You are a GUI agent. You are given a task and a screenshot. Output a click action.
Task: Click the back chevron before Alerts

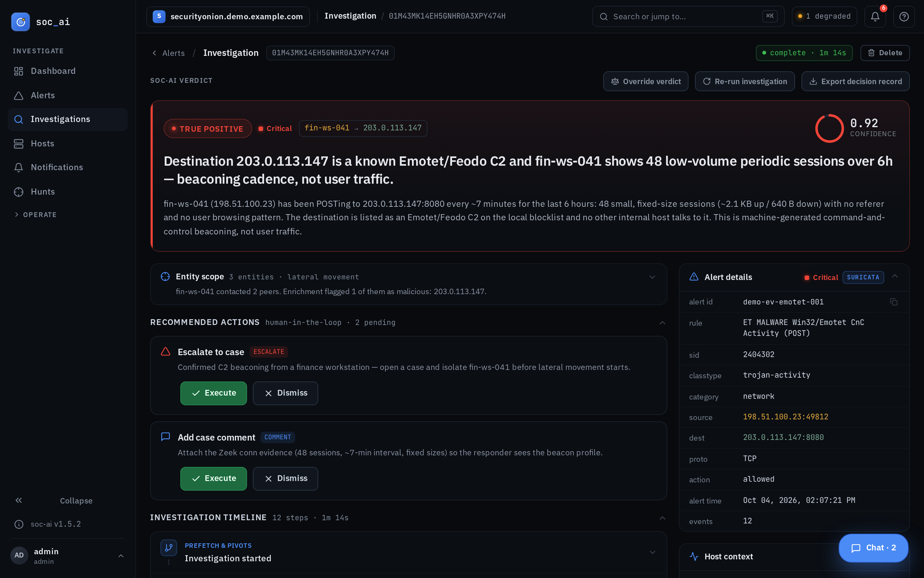pyautogui.click(x=154, y=53)
